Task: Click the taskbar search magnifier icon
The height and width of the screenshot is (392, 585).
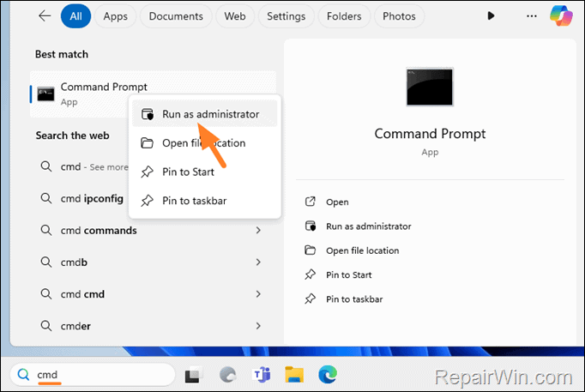Action: [x=23, y=375]
